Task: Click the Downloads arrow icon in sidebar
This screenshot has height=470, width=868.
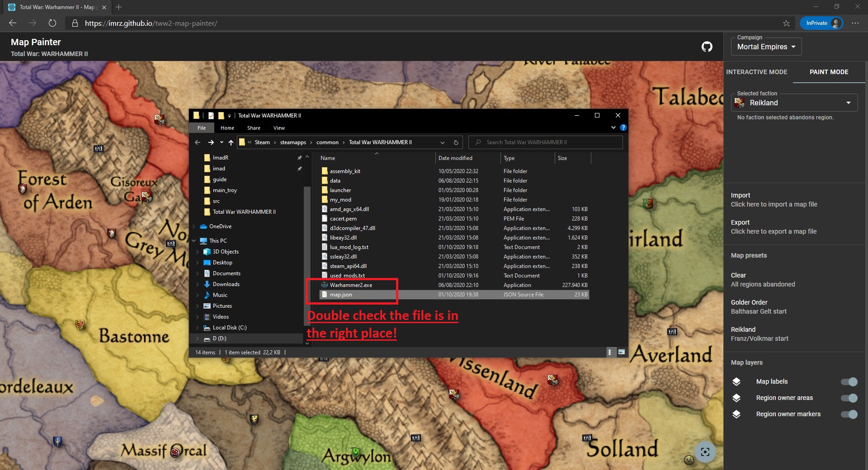Action: pos(207,284)
